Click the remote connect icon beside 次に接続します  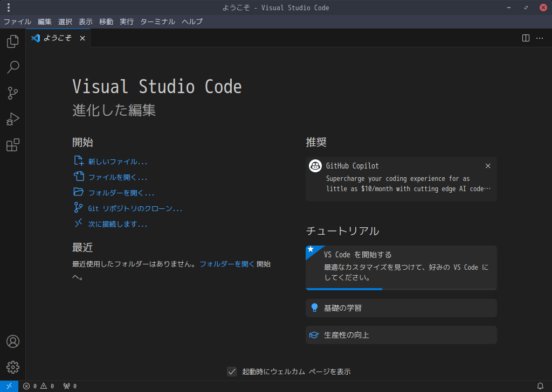pos(79,223)
